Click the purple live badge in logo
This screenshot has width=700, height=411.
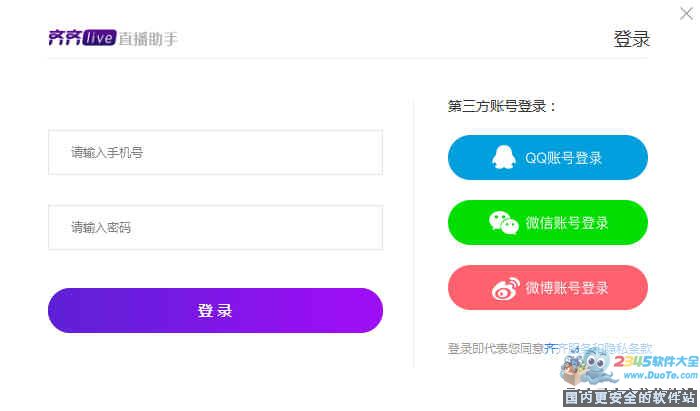click(x=99, y=38)
